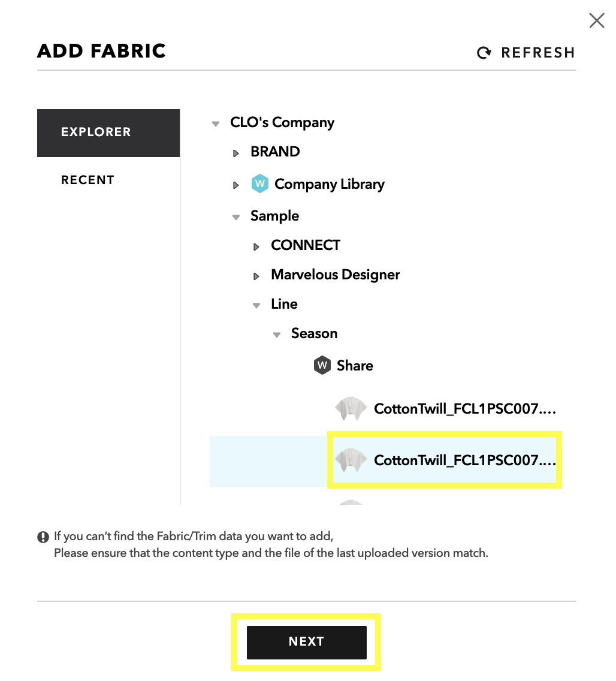
Task: Select the Share folder label
Action: tap(355, 365)
